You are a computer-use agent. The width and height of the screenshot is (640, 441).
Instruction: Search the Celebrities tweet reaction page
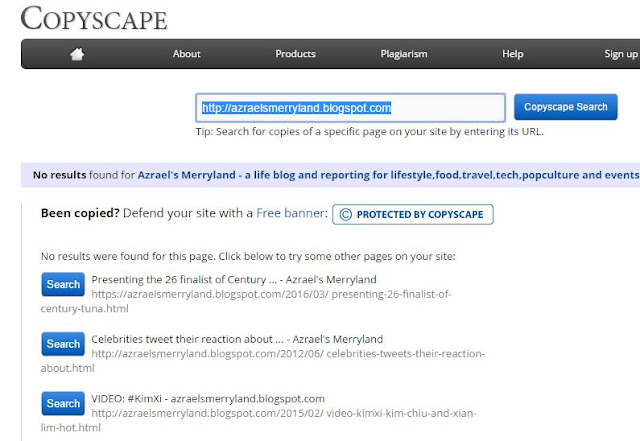coord(63,344)
